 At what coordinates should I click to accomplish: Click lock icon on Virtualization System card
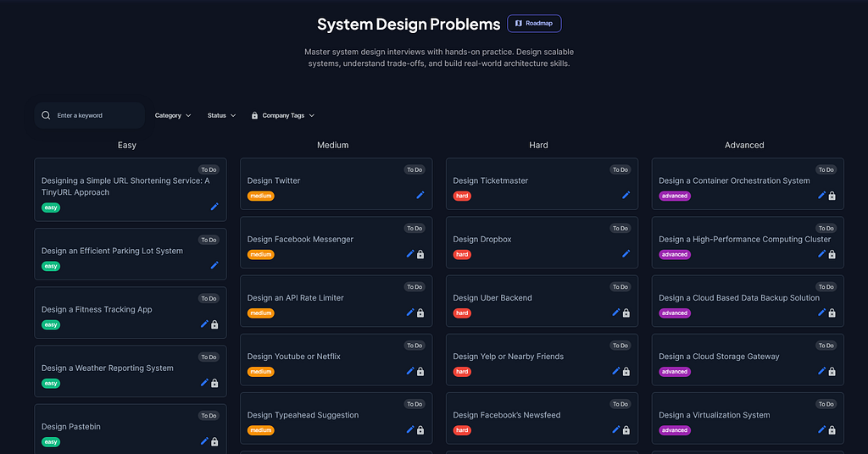pyautogui.click(x=832, y=430)
